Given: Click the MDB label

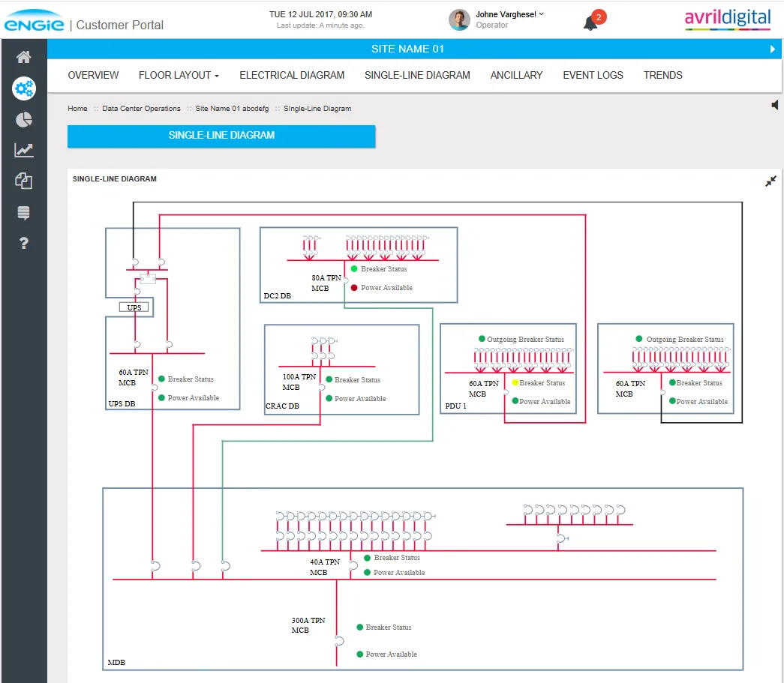Looking at the screenshot, I should point(116,662).
